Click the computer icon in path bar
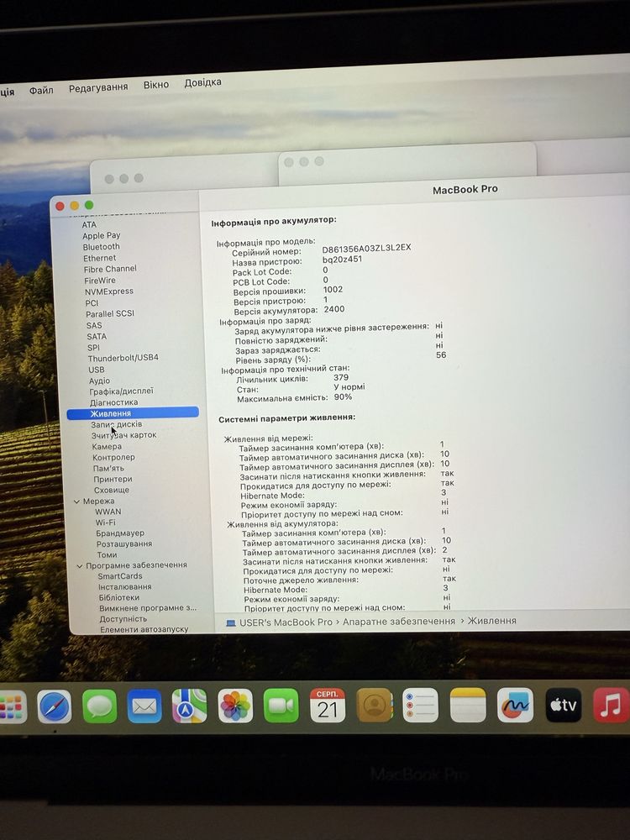Screen dimensions: 630x840 pyautogui.click(x=231, y=622)
